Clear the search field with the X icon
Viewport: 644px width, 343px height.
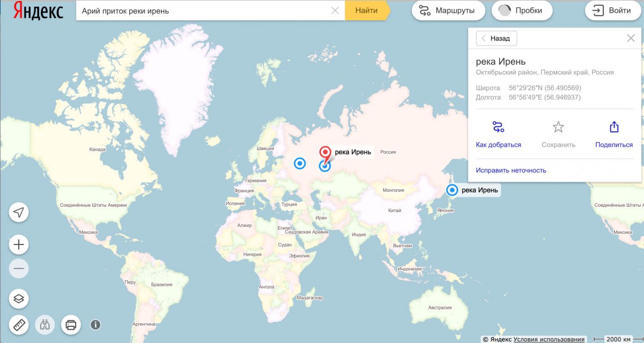(x=335, y=11)
